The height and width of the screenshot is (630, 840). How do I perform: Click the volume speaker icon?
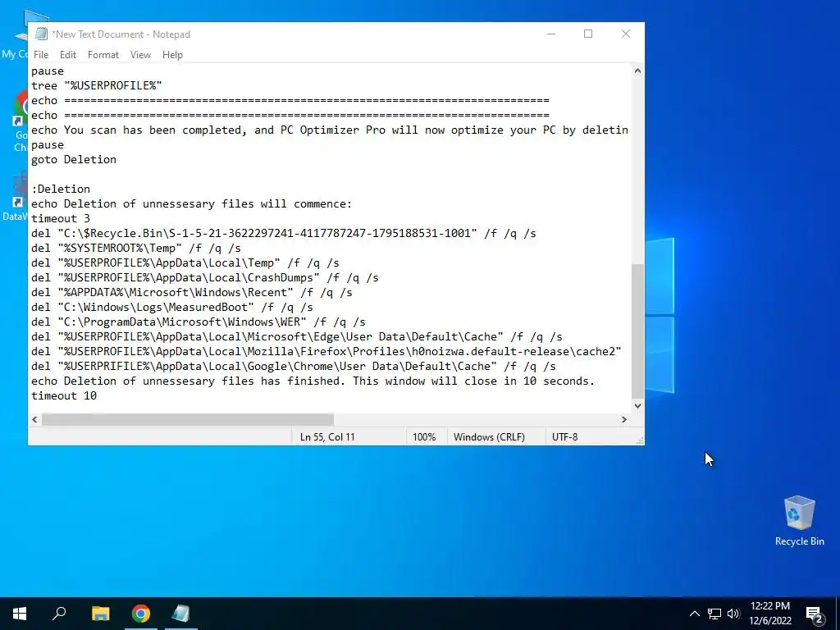(x=733, y=614)
